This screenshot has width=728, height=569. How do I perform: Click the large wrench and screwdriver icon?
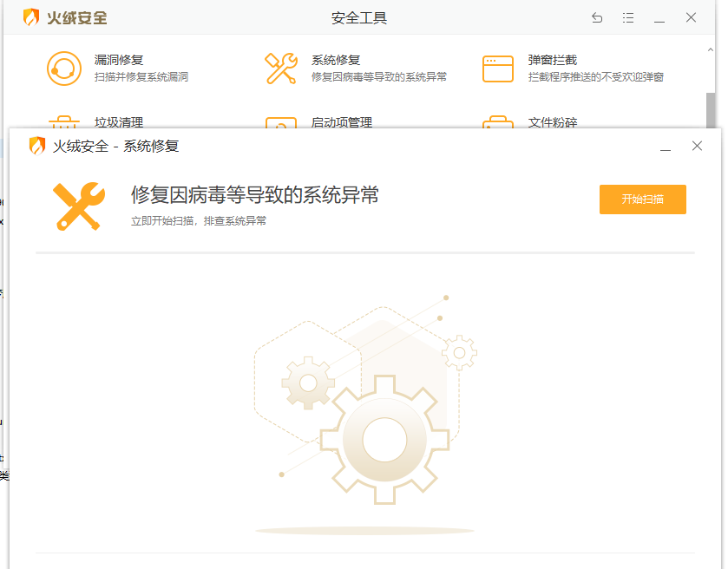(79, 206)
